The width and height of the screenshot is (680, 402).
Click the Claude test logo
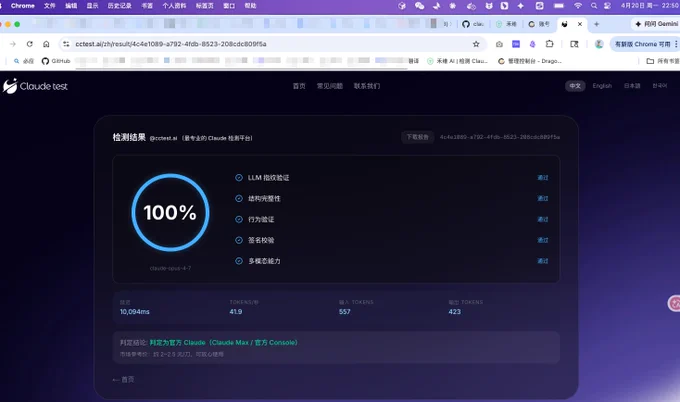[35, 86]
